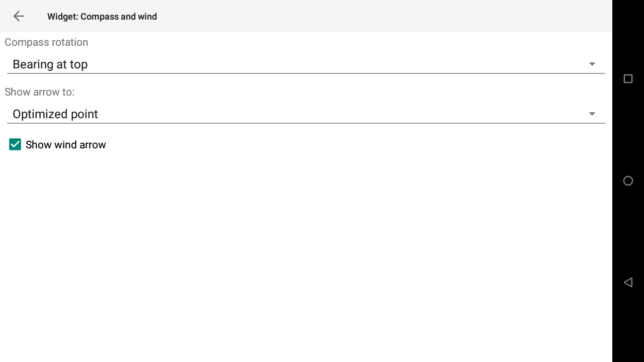
Task: Click the 'Show arrow to:' label
Action: (x=39, y=92)
